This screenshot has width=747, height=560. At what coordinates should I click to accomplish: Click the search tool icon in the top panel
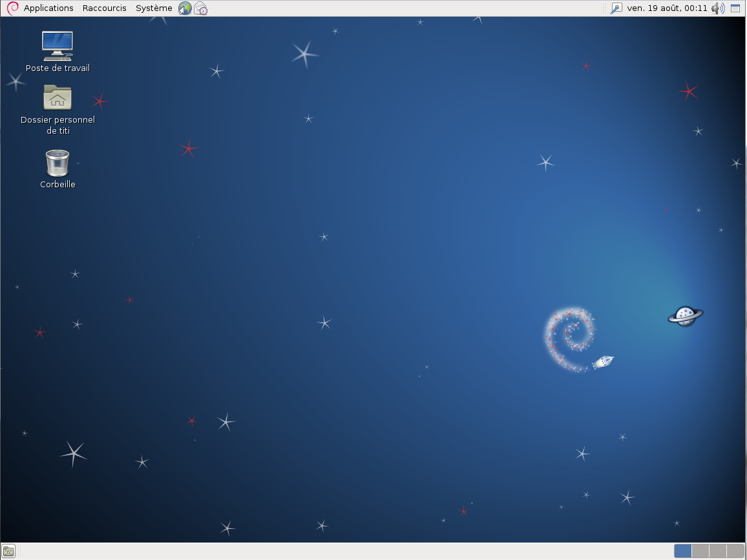click(616, 8)
